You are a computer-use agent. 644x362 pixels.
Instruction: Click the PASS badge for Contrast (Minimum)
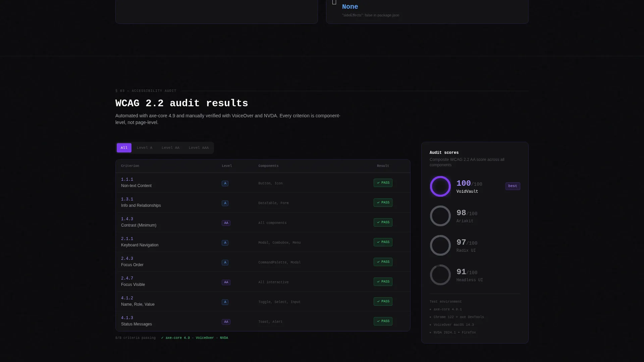click(383, 223)
